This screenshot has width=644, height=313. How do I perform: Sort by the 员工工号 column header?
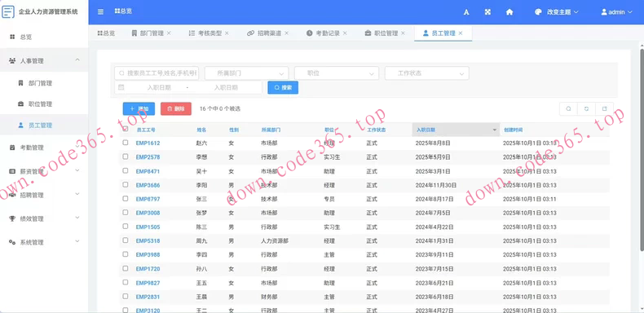pos(146,130)
